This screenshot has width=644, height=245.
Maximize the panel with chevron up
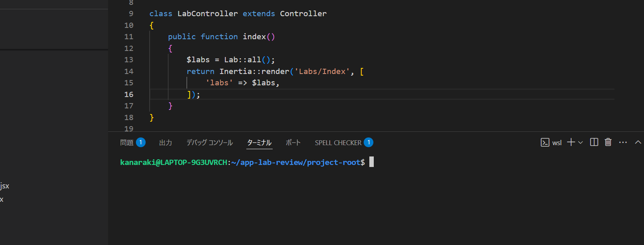(x=638, y=142)
